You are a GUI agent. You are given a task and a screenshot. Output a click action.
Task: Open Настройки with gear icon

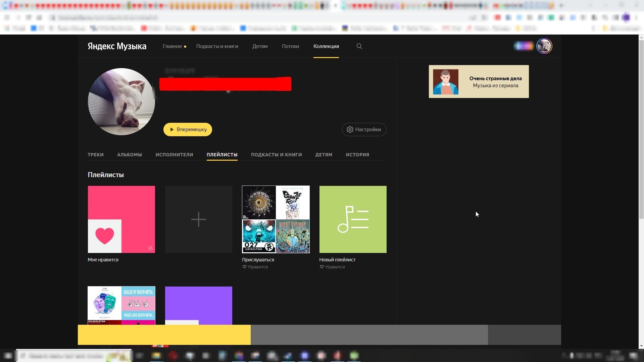[x=364, y=130]
